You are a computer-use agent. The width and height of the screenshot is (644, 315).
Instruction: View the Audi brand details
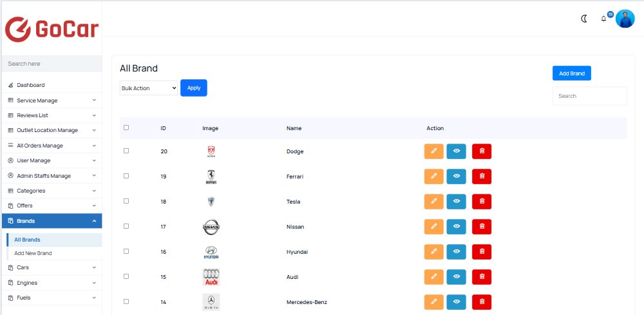pos(457,277)
